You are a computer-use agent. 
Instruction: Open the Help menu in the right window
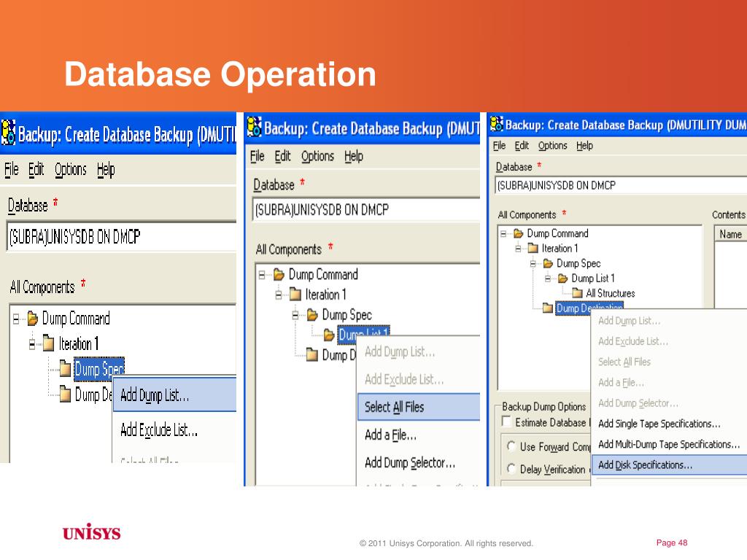tap(584, 146)
